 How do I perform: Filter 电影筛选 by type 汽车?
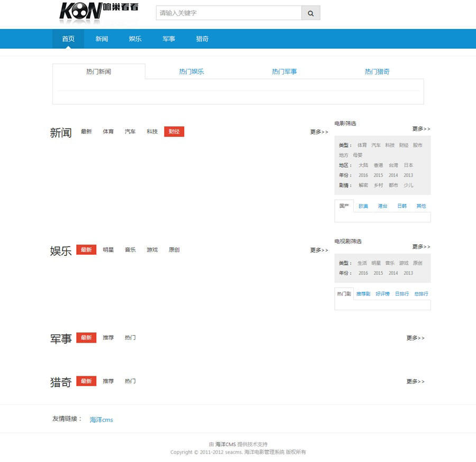click(x=376, y=145)
